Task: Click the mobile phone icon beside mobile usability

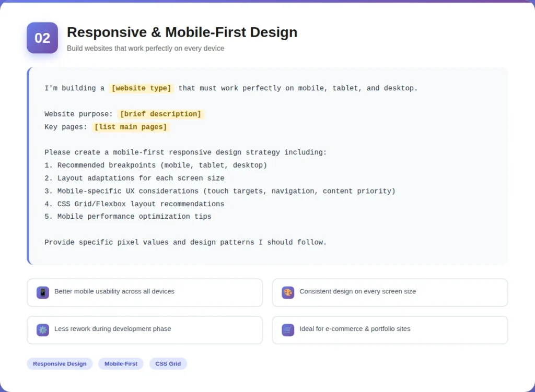Action: click(x=42, y=292)
